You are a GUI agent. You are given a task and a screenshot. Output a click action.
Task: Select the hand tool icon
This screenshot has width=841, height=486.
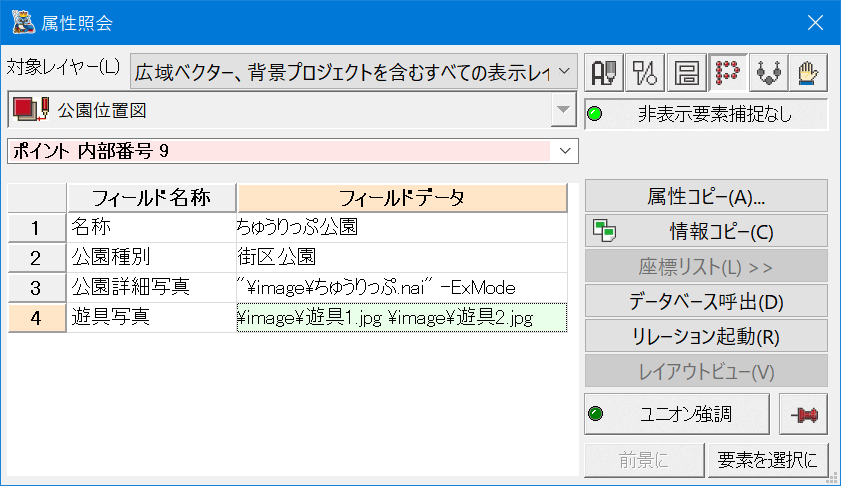point(808,72)
